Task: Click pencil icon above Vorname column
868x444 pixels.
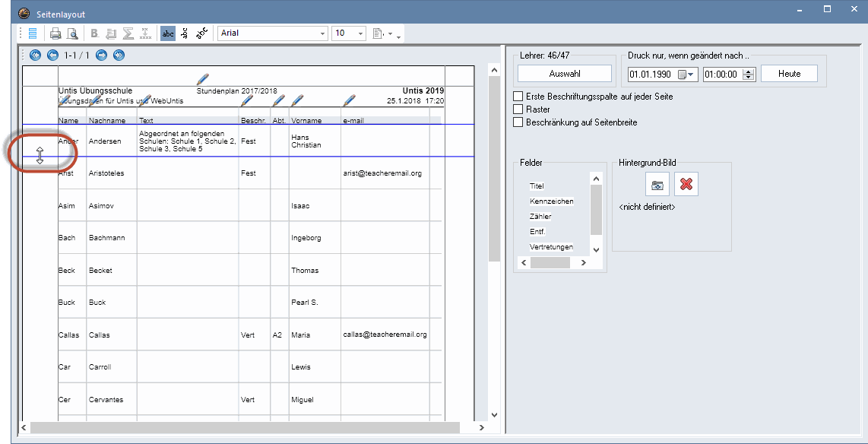Action: click(x=298, y=100)
